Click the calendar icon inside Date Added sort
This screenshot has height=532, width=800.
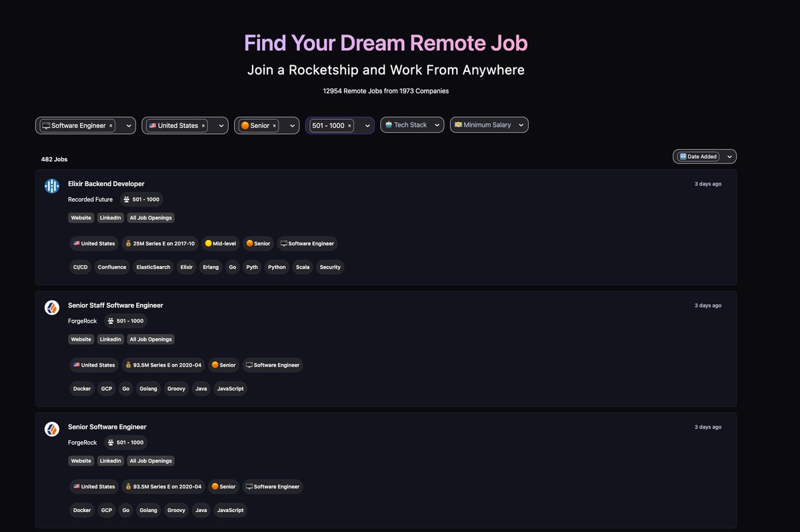tap(683, 156)
